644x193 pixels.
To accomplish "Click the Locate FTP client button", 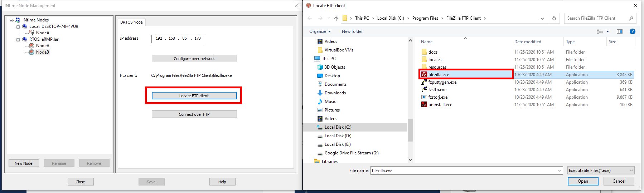I will 194,96.
